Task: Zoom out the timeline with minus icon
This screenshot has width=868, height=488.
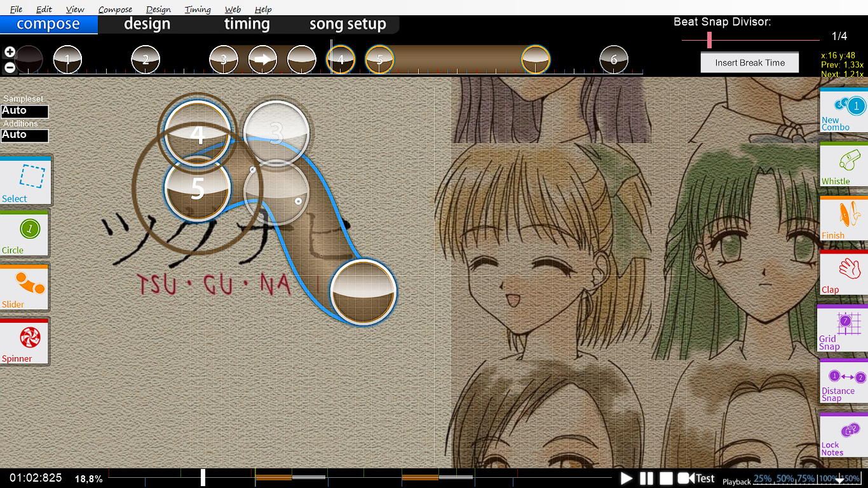Action: [x=10, y=67]
